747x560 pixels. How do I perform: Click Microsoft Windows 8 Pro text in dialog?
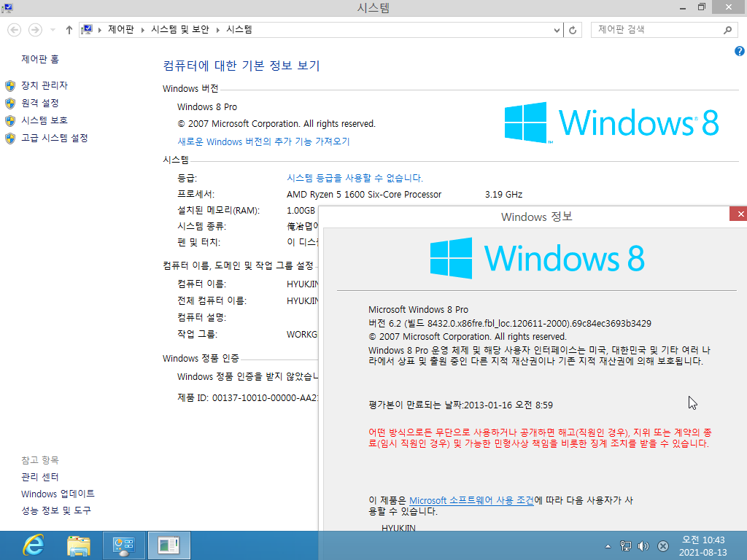pos(418,309)
